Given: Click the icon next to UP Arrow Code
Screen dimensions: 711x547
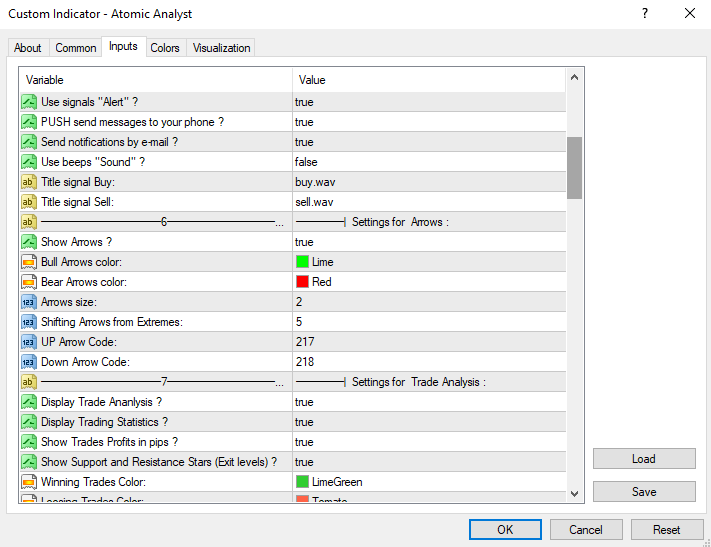Looking at the screenshot, I should [29, 342].
